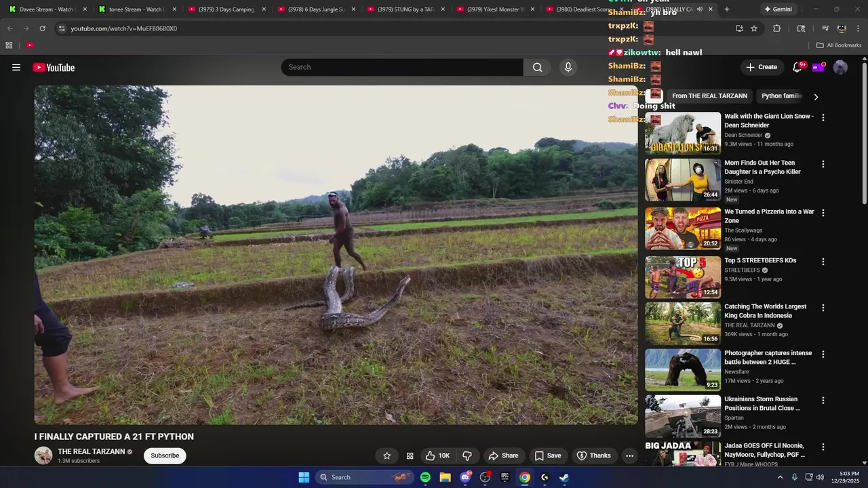Click the Thanks button
This screenshot has width=868, height=488.
tap(593, 455)
